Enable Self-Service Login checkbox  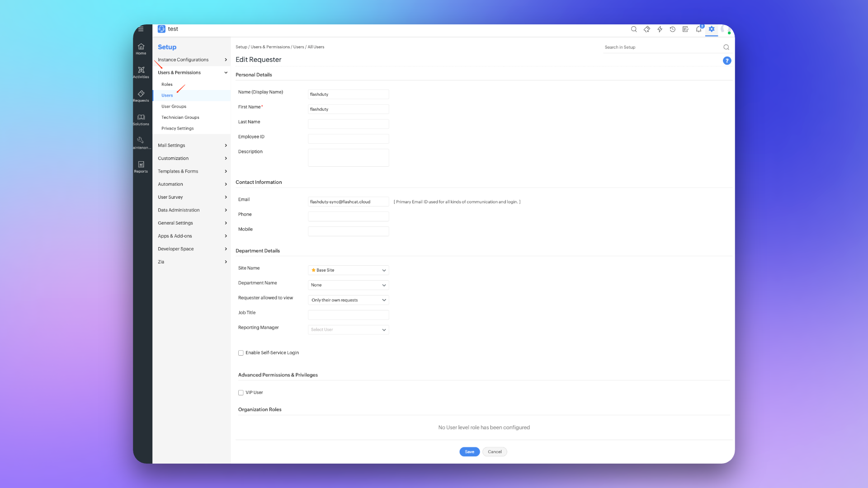[x=241, y=353]
